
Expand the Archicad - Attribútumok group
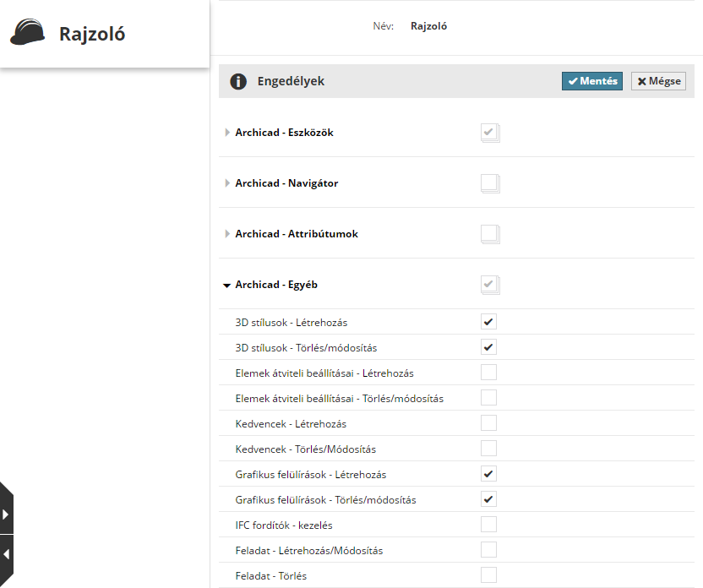tap(227, 234)
